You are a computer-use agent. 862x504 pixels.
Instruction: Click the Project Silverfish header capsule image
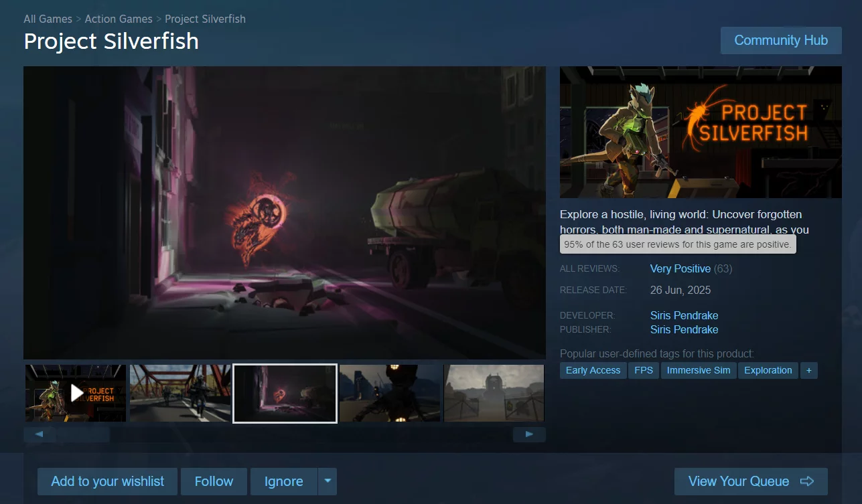(x=701, y=132)
